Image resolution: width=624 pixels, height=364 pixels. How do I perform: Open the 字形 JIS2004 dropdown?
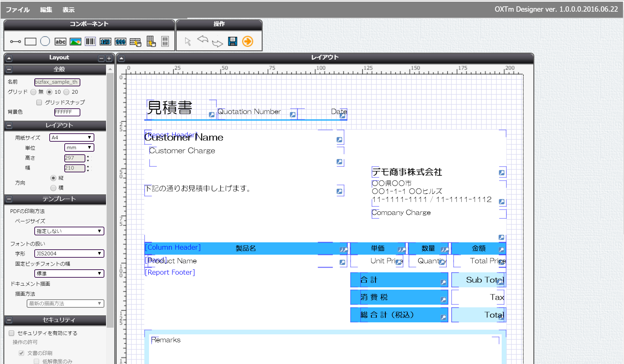tap(69, 254)
